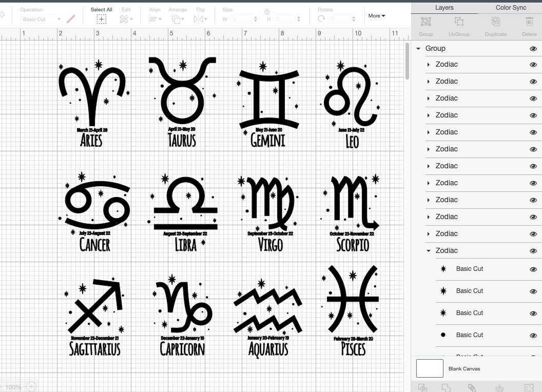Viewport: 542px width, 392px height.
Task: Switch to the Color Sync tab
Action: coord(511,8)
